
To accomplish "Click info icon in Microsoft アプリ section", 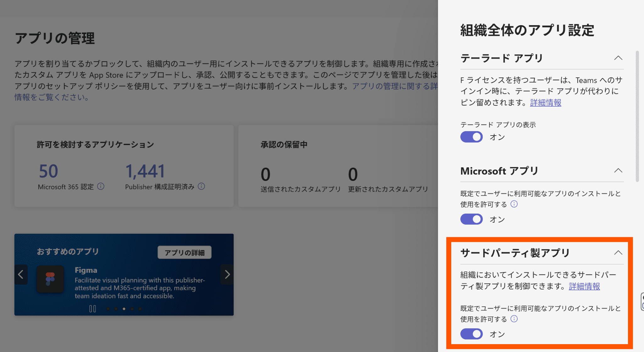I will click(x=514, y=204).
